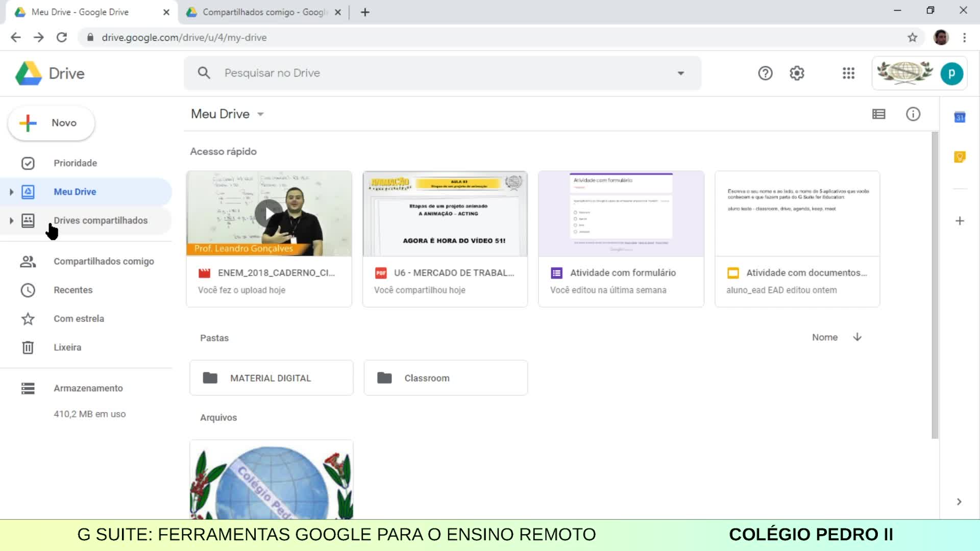Screen dimensions: 980x551
Task: Sort by Nome column
Action: pyautogui.click(x=825, y=337)
